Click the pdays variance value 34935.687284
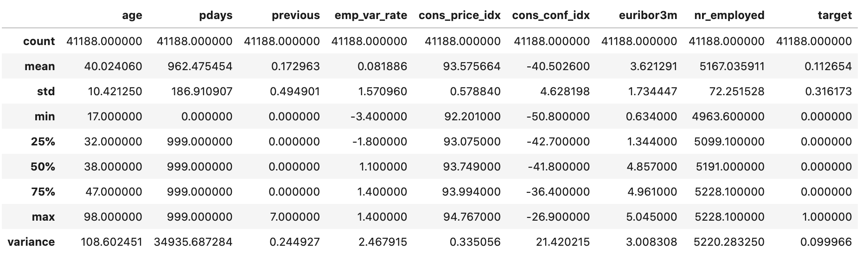The image size is (868, 262). (x=193, y=242)
